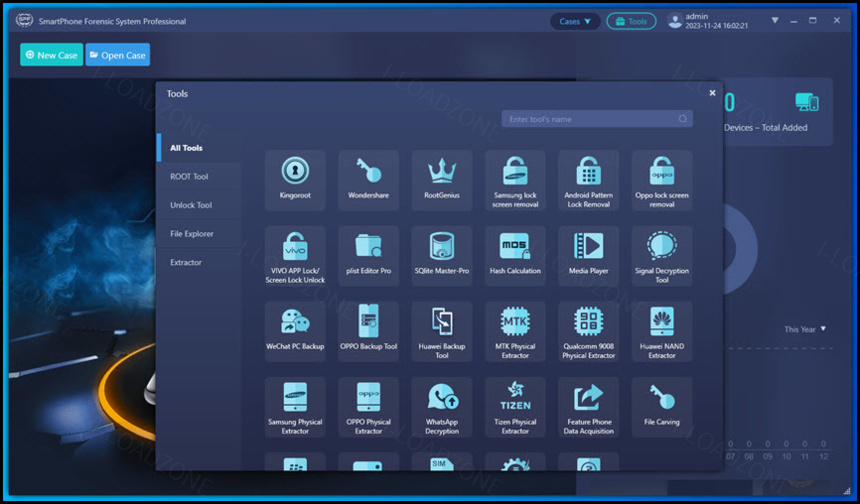Open Tizen Physical Extractor
This screenshot has height=504, width=860.
(x=515, y=407)
